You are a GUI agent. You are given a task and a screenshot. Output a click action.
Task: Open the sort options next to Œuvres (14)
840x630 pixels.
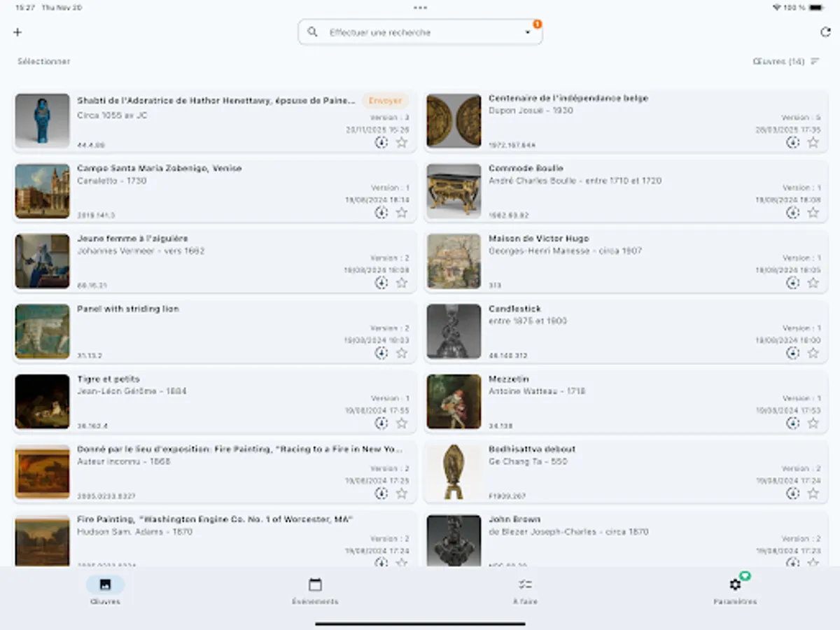click(x=815, y=62)
